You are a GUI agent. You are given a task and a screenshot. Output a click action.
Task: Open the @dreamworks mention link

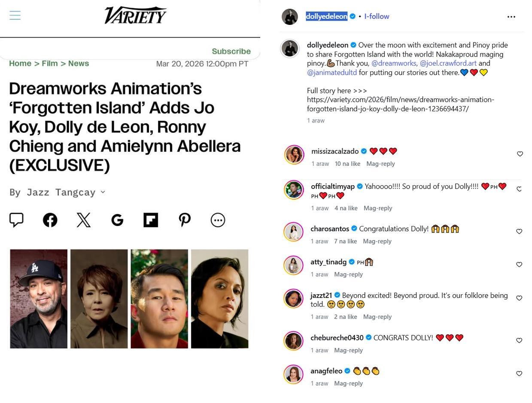[394, 63]
